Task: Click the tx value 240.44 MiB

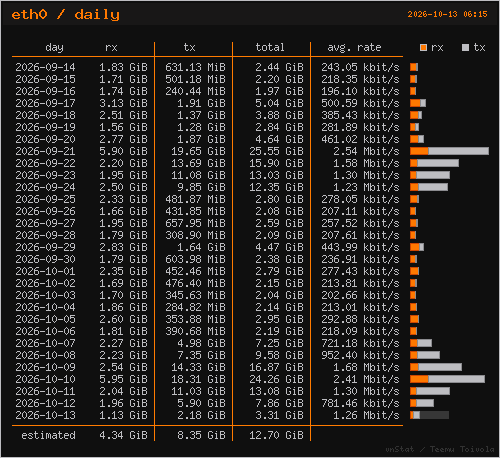Action: tap(195, 91)
